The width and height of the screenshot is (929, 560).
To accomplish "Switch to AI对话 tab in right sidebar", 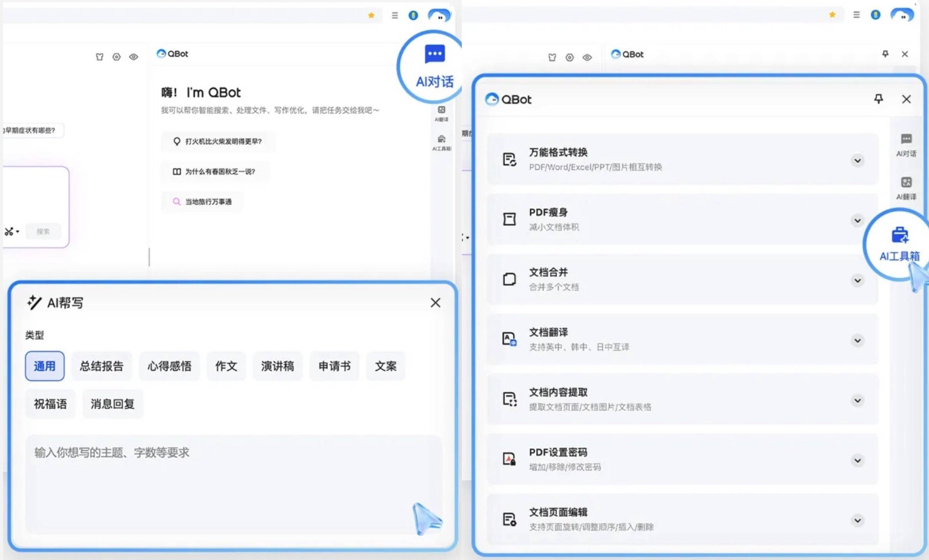I will pyautogui.click(x=906, y=145).
